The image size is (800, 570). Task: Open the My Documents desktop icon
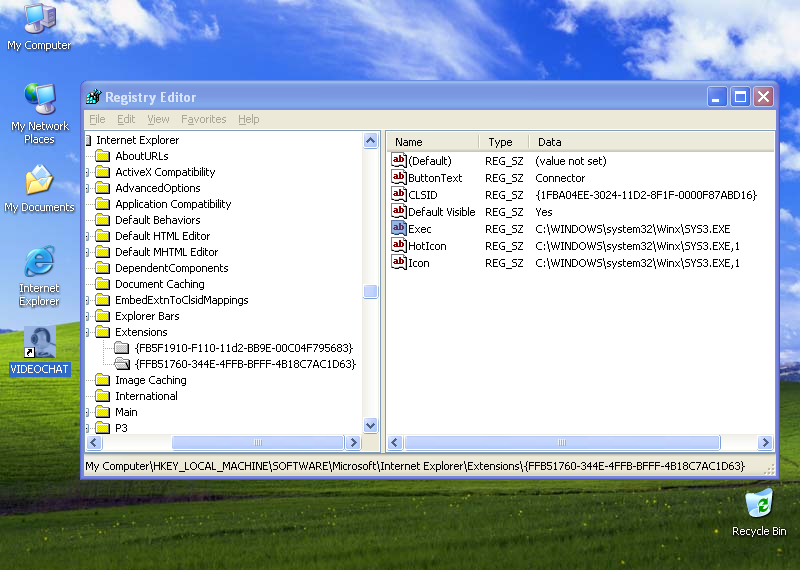coord(39,188)
